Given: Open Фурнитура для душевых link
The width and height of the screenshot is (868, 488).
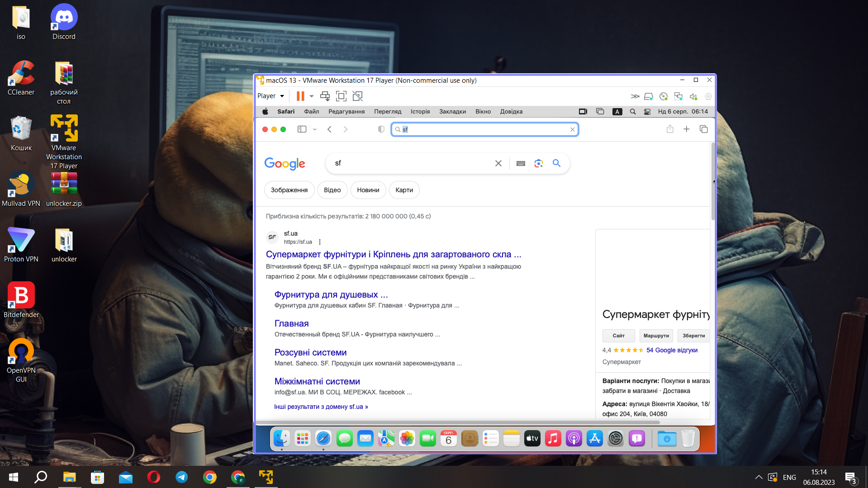Looking at the screenshot, I should pyautogui.click(x=331, y=294).
